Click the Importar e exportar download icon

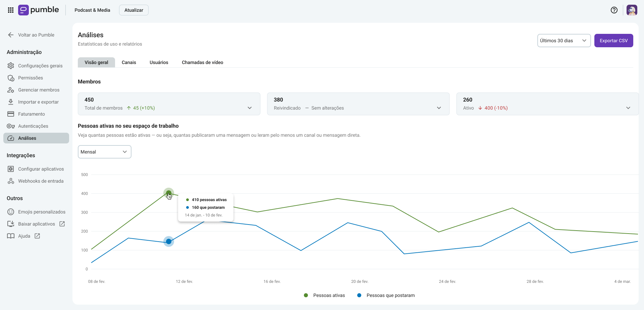point(11,102)
